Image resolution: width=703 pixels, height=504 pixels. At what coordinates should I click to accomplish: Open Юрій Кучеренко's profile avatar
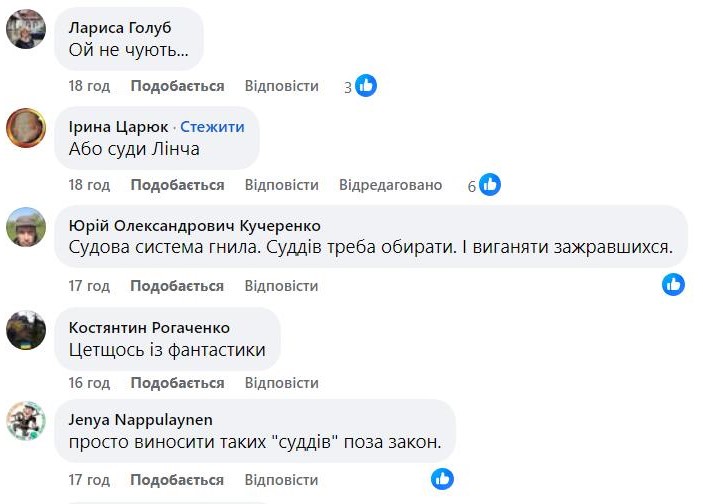coord(26,227)
